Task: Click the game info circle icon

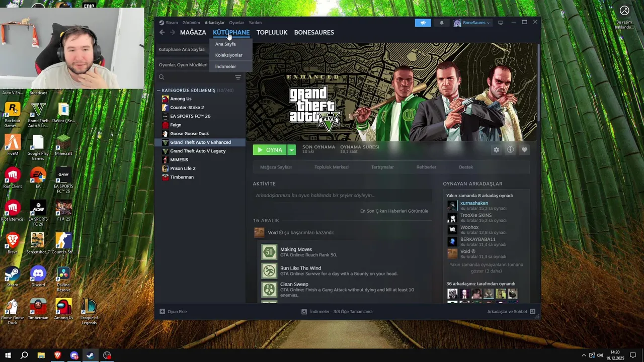Action: click(510, 150)
